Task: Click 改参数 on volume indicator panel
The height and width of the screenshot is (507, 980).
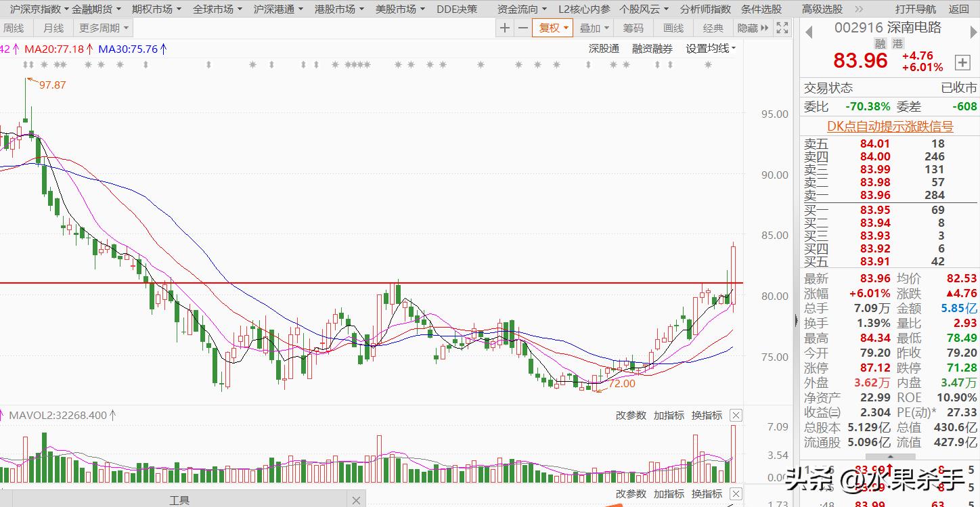Action: pos(631,415)
